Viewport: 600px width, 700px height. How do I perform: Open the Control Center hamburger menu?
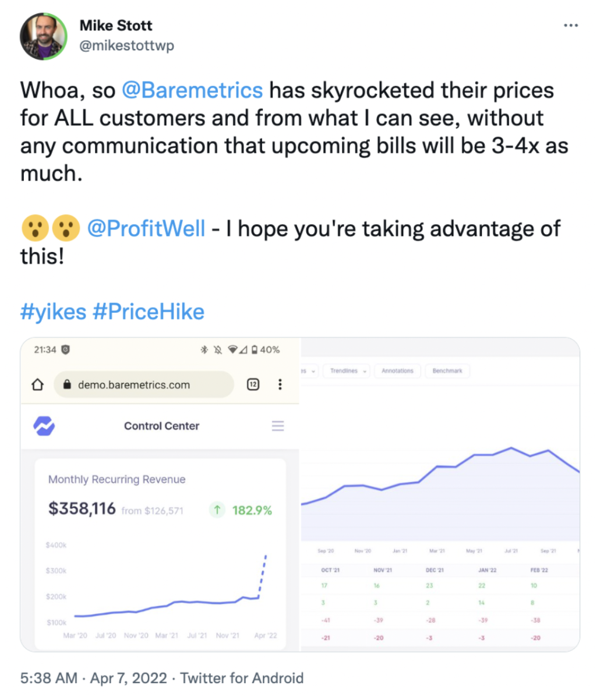tap(278, 426)
